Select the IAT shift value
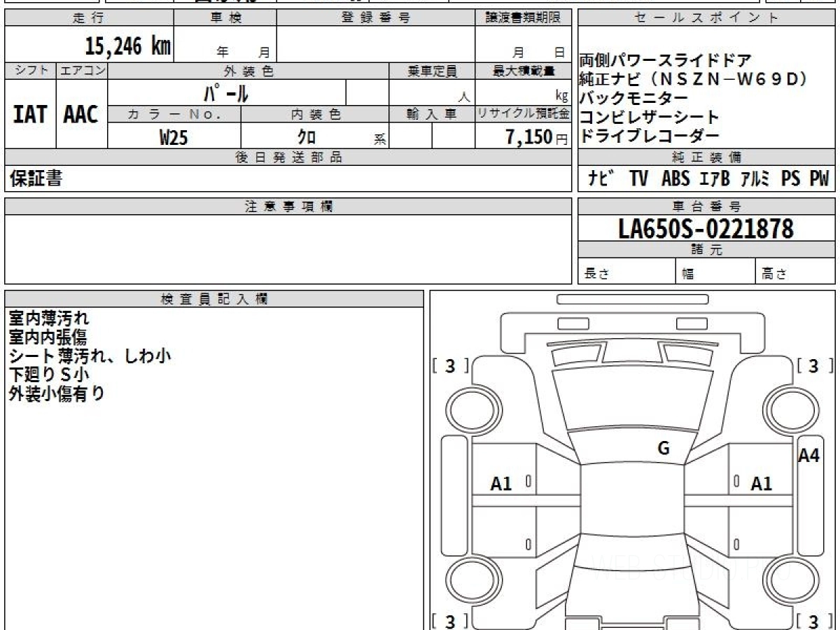The height and width of the screenshot is (630, 840). coord(30,114)
